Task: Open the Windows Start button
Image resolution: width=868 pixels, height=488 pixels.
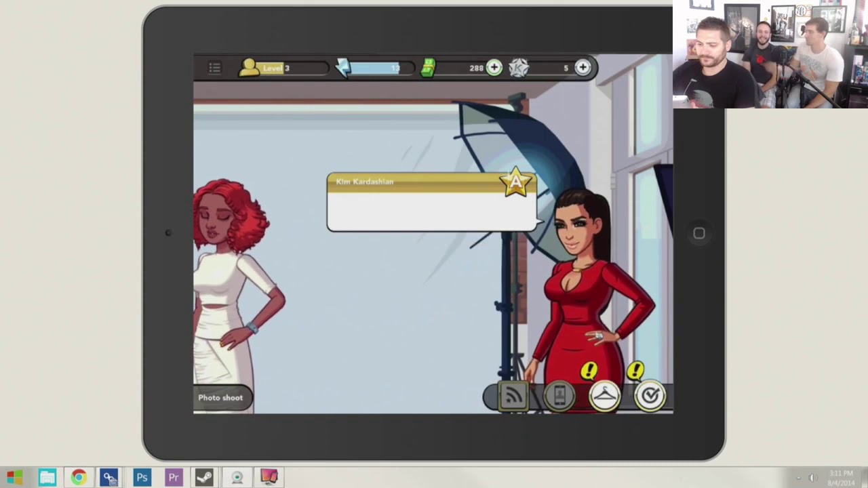Action: [x=14, y=477]
